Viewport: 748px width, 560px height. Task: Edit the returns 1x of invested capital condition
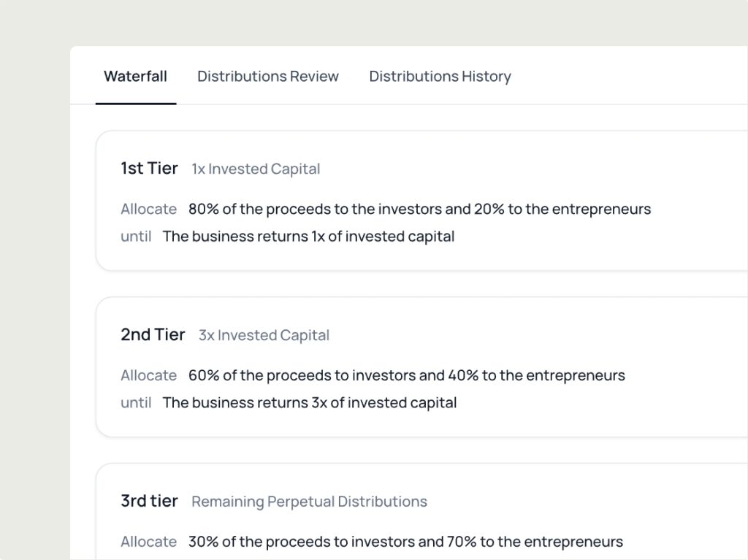(x=308, y=237)
